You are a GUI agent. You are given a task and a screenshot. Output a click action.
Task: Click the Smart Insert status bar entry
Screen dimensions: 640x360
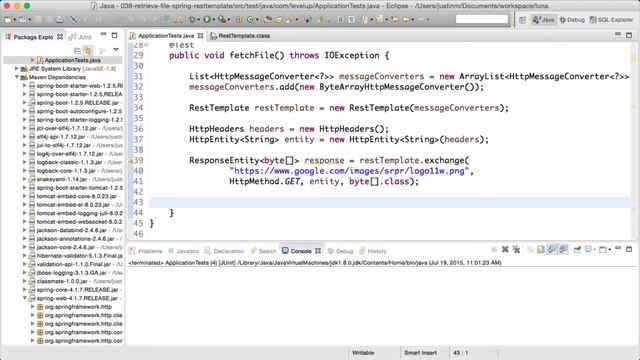[420, 353]
